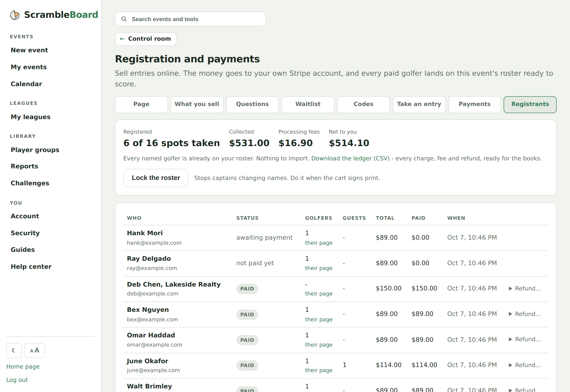Open the Help center
The image size is (570, 392).
tap(31, 267)
